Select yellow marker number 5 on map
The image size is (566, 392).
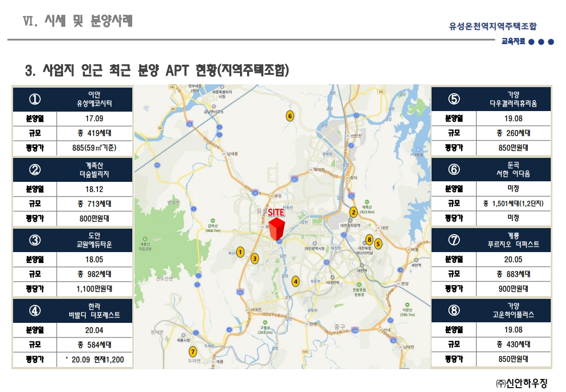point(378,244)
